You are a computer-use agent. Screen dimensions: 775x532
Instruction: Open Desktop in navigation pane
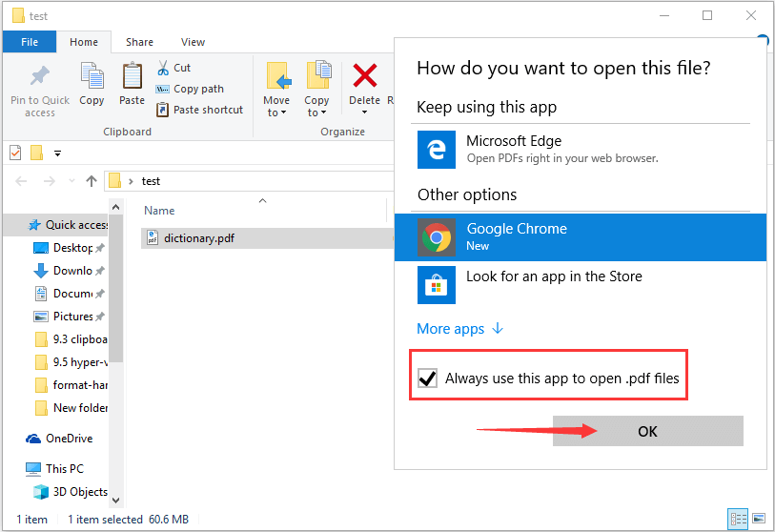68,248
